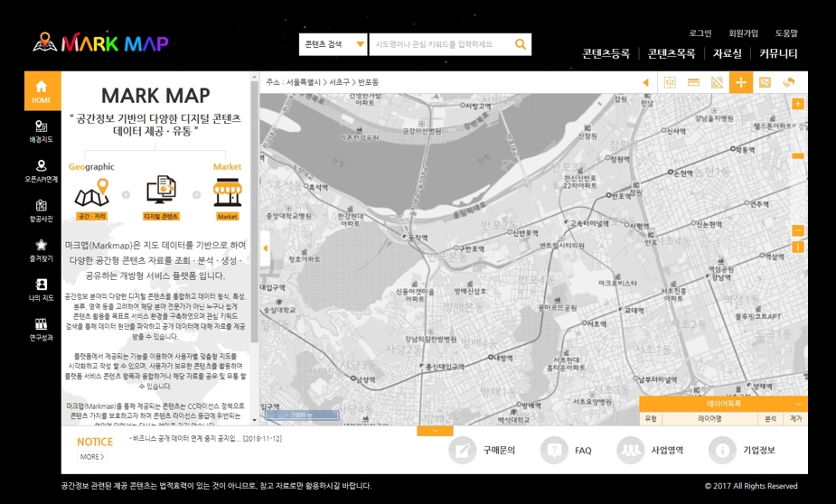Open the HOME sidebar section
The height and width of the screenshot is (504, 836).
tap(42, 91)
